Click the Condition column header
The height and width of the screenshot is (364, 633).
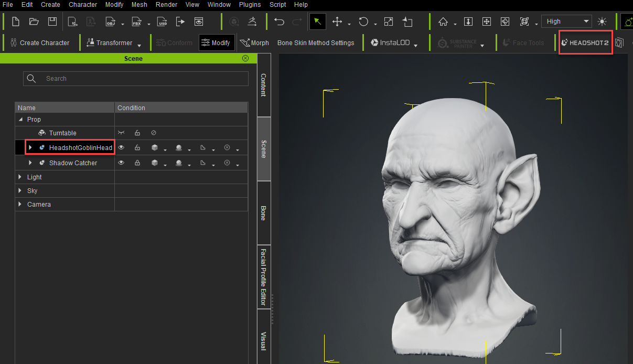click(x=181, y=108)
